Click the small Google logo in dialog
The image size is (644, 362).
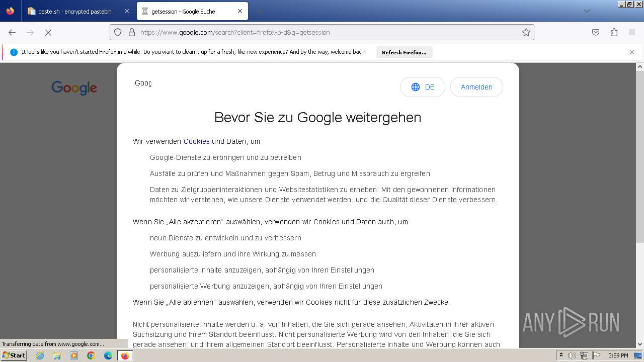coord(143,83)
